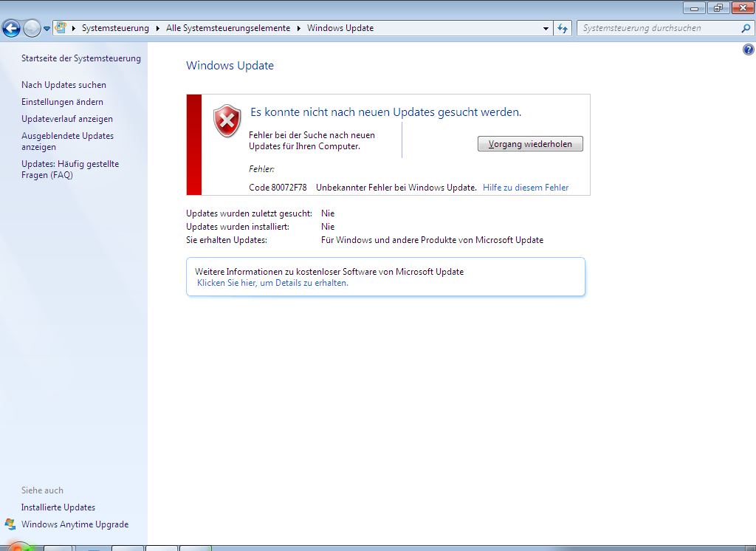Click the Control Panel icon in address bar

61,27
